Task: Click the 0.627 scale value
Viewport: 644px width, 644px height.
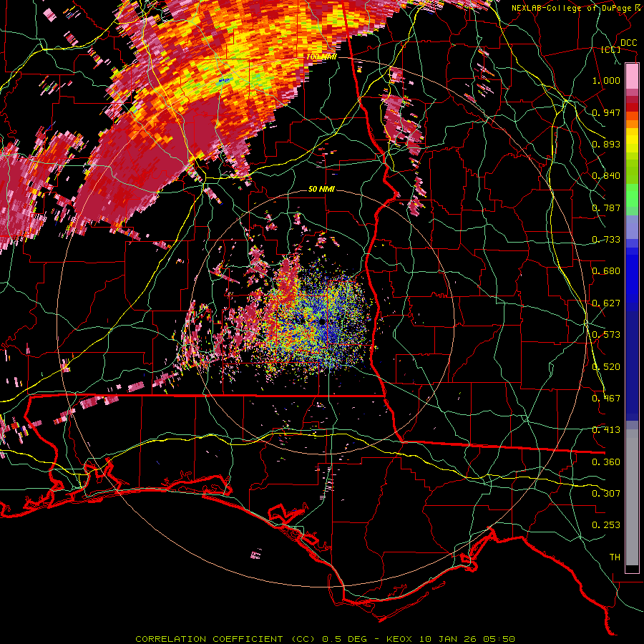Action: (606, 303)
